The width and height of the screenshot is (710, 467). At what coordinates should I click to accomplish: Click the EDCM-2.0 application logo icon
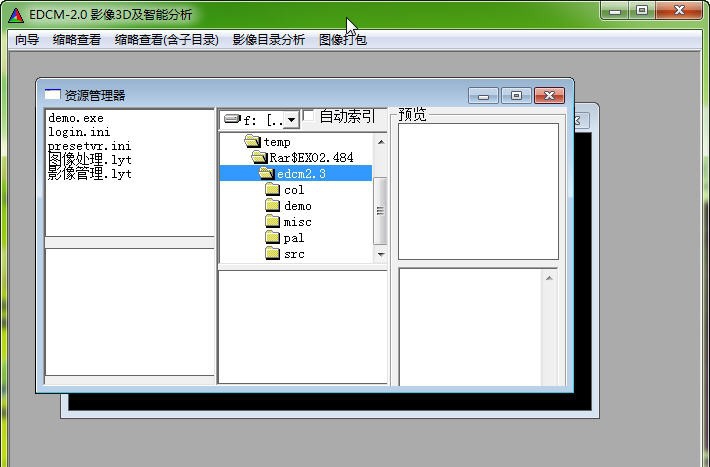[x=16, y=15]
